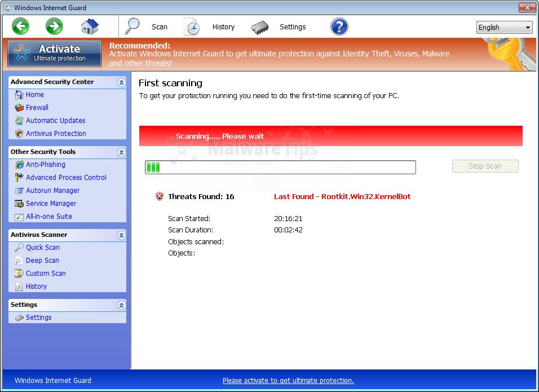
Task: Open Advanced Process Control
Action: tap(66, 177)
